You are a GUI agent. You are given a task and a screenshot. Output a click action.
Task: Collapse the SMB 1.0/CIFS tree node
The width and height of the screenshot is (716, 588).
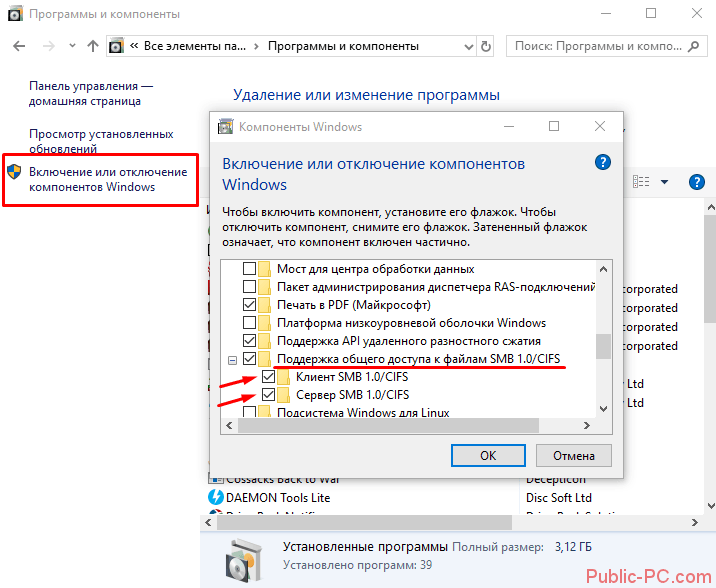232,360
